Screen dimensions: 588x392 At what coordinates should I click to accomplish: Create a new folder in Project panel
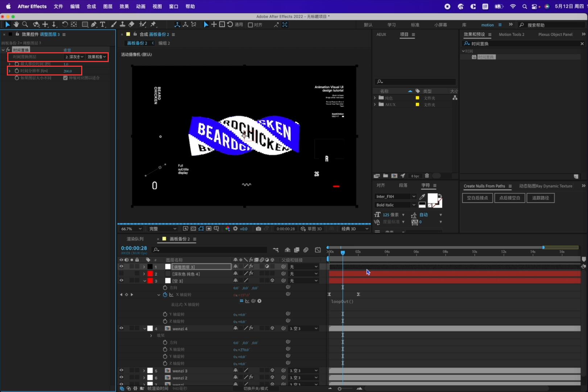point(385,176)
